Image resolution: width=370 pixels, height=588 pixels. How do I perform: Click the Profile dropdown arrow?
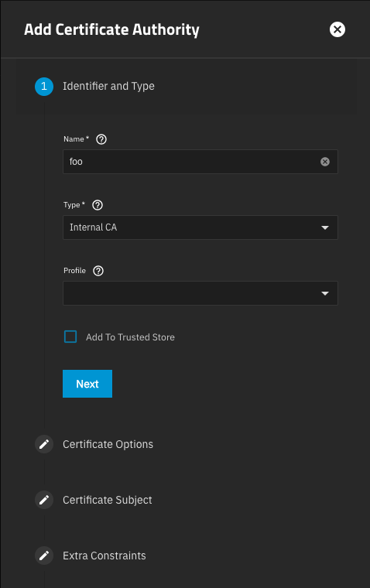coord(325,293)
